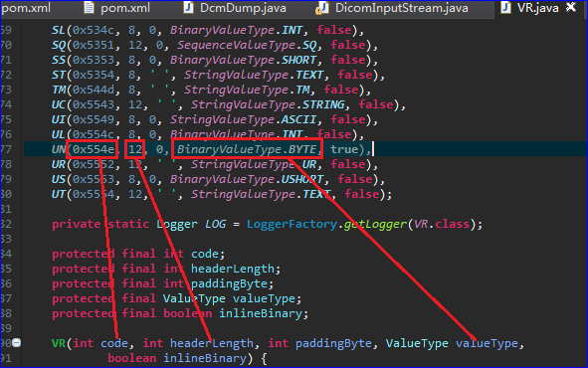Click the SQ enum constant
Screen dimensions: 588x368
click(59, 45)
